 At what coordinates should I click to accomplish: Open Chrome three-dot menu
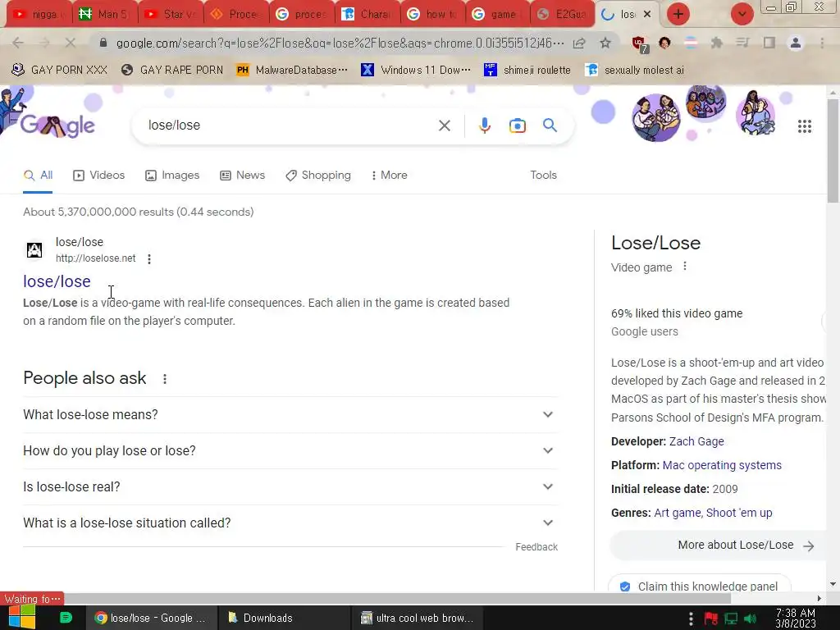tap(822, 43)
